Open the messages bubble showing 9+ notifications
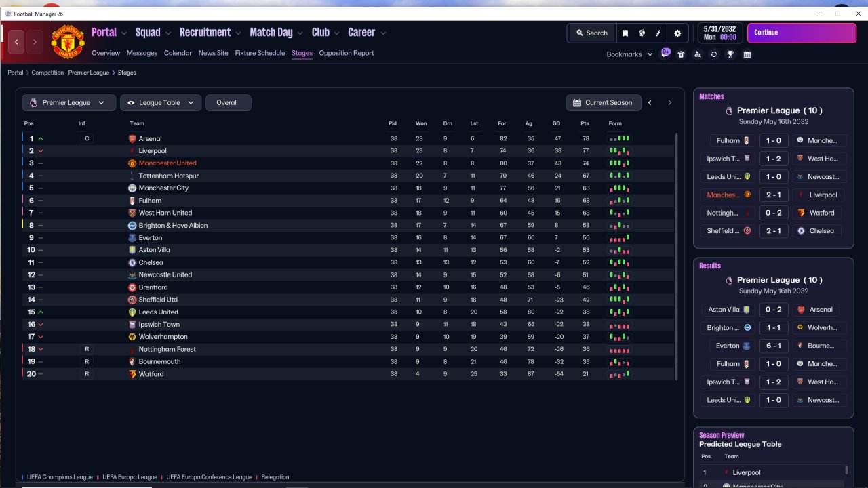 (x=665, y=54)
